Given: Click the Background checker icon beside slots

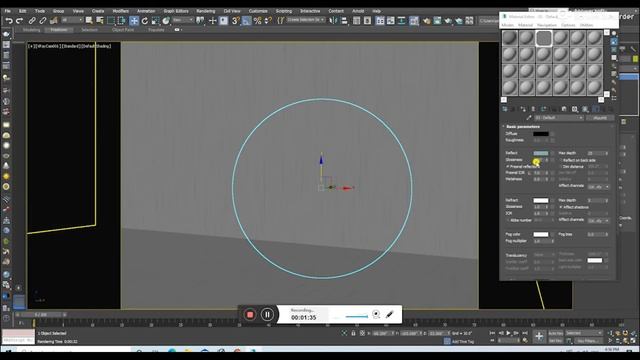Looking at the screenshot, I should 614,50.
